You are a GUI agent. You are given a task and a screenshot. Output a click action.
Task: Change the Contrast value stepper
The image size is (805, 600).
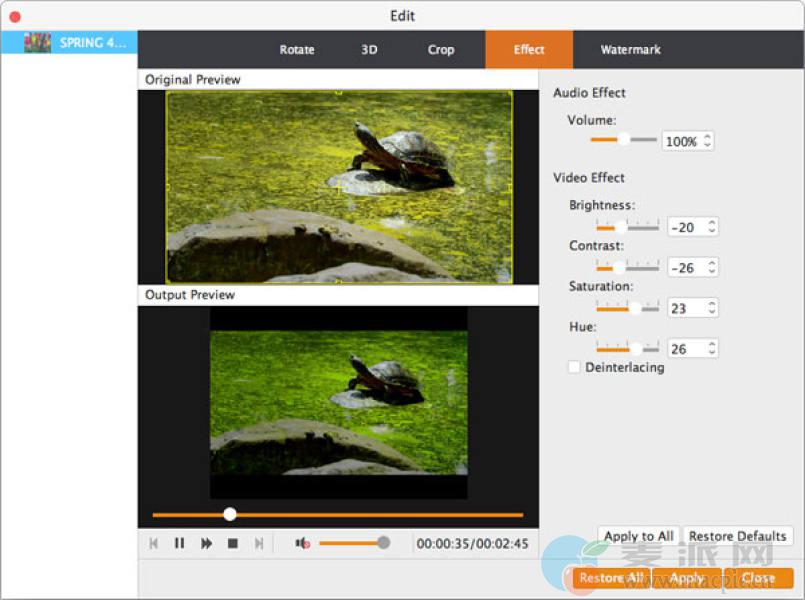[711, 268]
